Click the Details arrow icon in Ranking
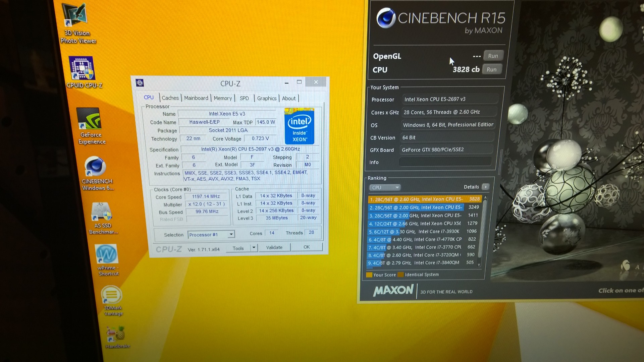 [x=485, y=187]
